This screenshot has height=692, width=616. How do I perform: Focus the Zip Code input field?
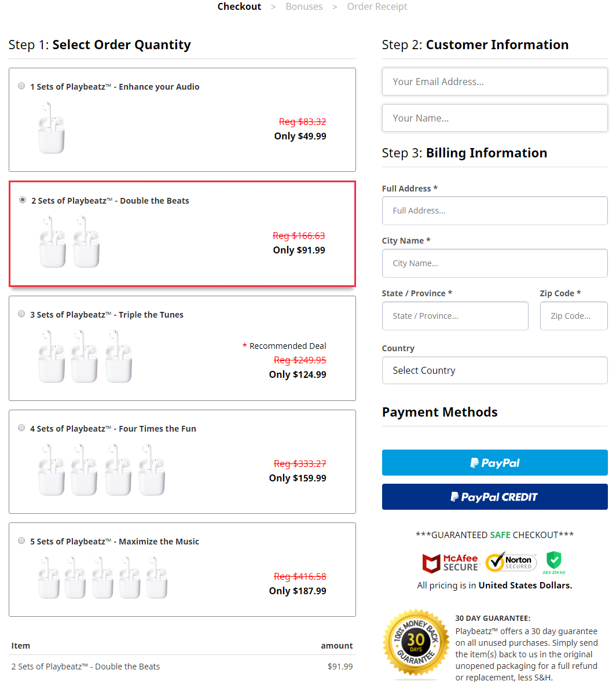(x=573, y=316)
